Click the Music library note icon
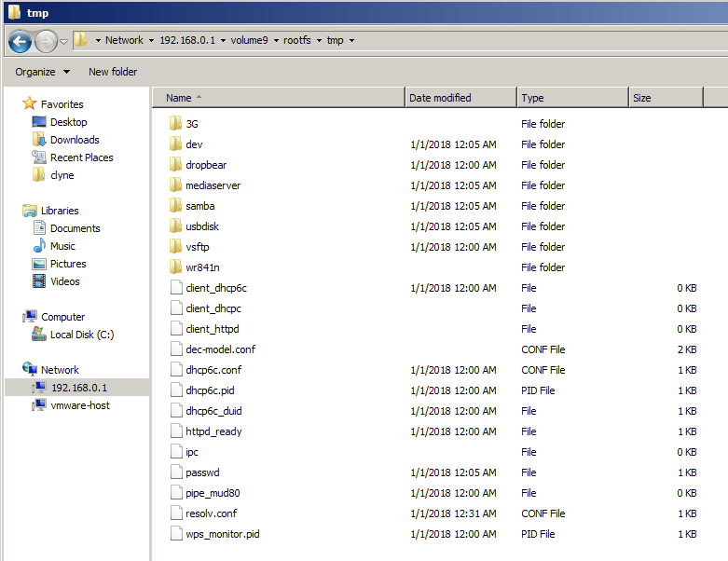Image resolution: width=728 pixels, height=561 pixels. coord(39,245)
